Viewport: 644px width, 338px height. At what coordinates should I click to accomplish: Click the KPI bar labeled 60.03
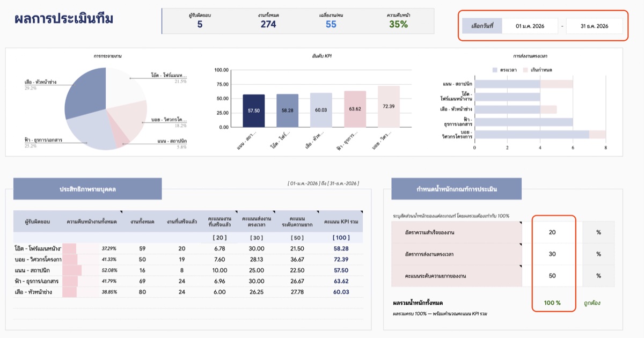[321, 110]
